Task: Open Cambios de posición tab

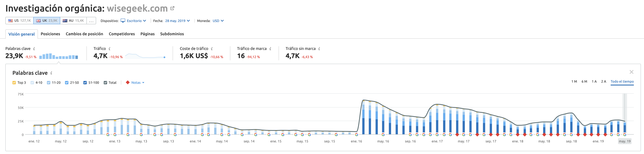Action: point(84,34)
